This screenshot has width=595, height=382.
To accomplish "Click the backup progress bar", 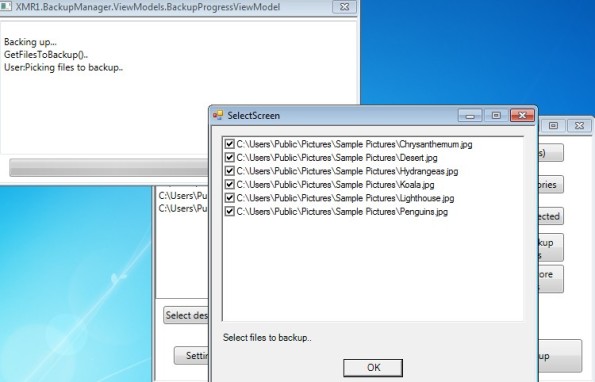I will 109,167.
